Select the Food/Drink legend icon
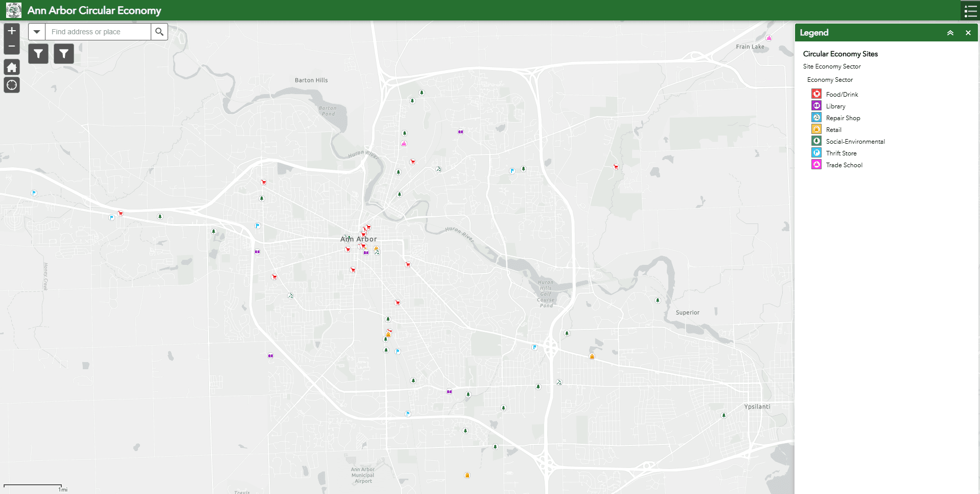Screen dimensions: 980x494 click(816, 94)
